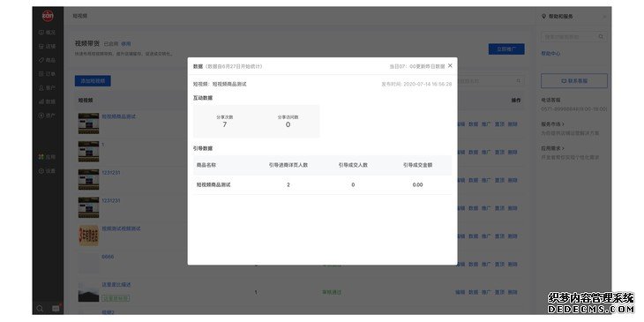Click 删除 in the 这里是比描述 row
Viewport: 644px width, 322px height.
coord(513,292)
